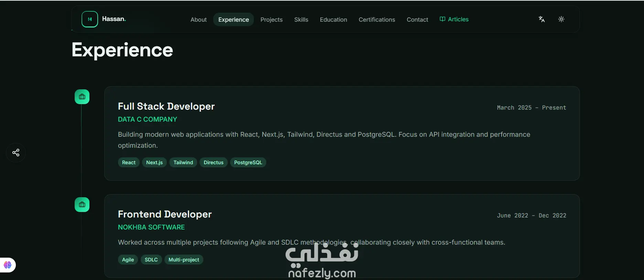
Task: Toggle the light theme sun icon
Action: pos(561,19)
